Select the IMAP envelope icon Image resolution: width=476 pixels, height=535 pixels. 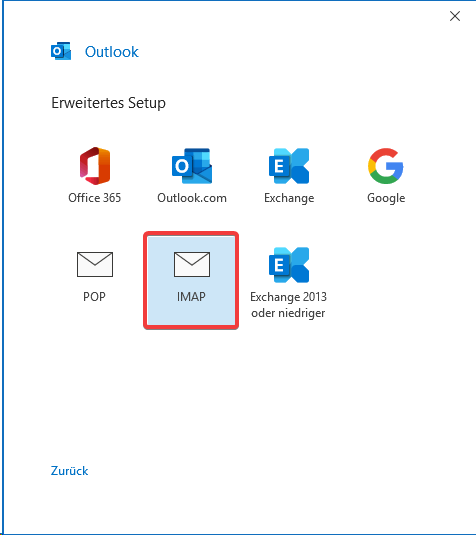coord(192,264)
